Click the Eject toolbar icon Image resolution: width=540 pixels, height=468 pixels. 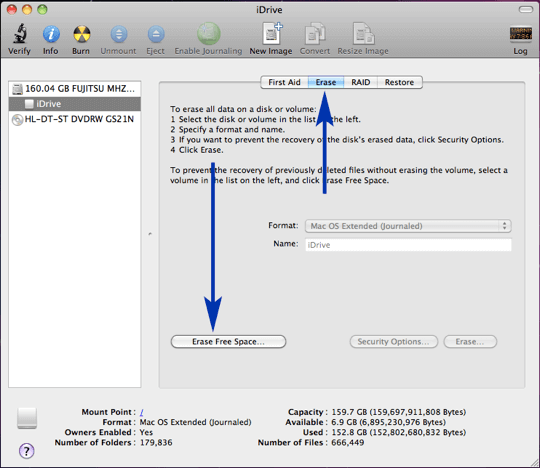pos(156,34)
